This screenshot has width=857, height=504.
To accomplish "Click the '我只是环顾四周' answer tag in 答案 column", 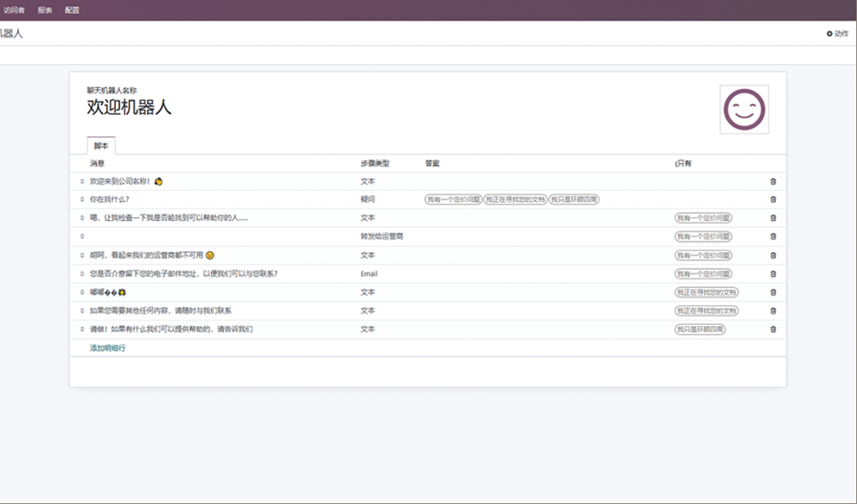I will (x=574, y=199).
